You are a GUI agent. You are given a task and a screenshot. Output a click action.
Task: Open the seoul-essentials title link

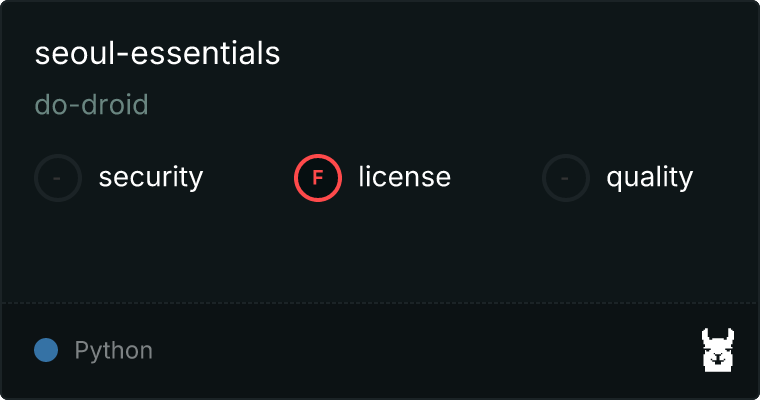tap(157, 54)
